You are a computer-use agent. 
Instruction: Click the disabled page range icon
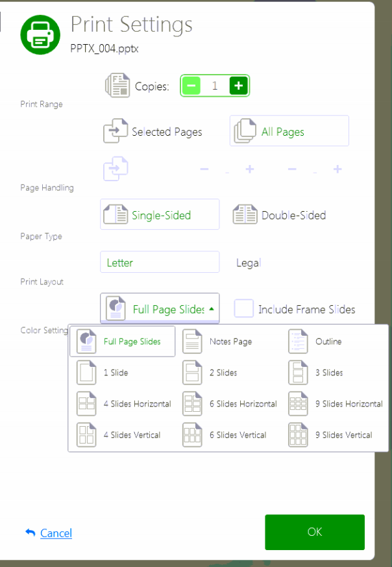[116, 168]
